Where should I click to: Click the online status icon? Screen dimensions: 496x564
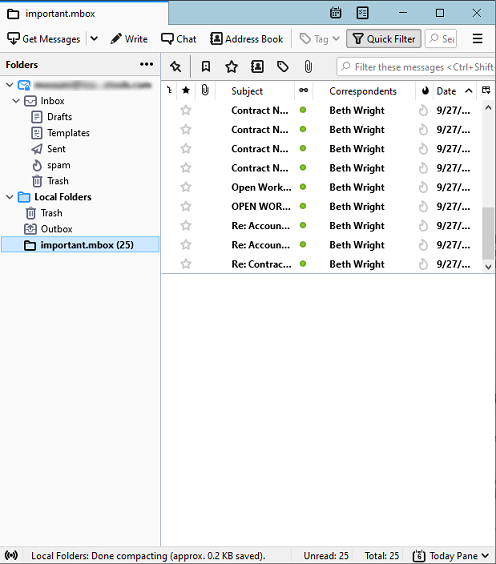point(11,555)
